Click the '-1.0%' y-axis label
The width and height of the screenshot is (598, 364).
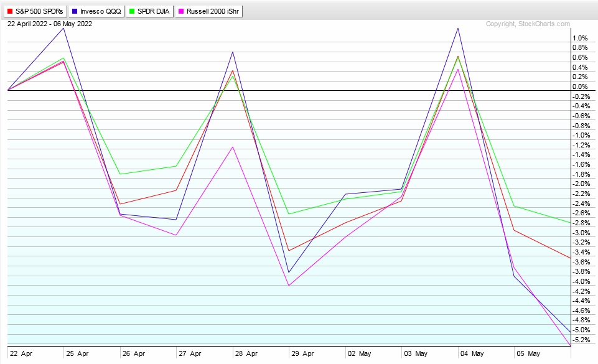pyautogui.click(x=581, y=135)
